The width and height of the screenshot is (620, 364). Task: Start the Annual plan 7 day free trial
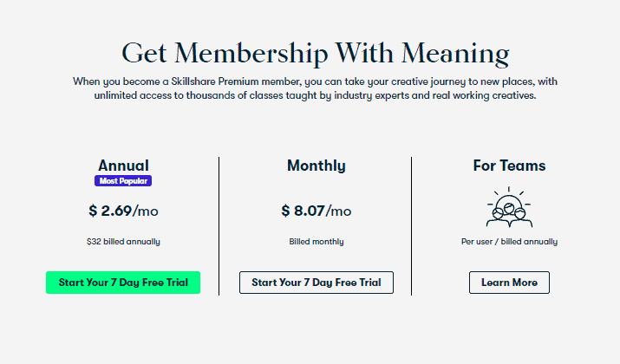point(123,283)
